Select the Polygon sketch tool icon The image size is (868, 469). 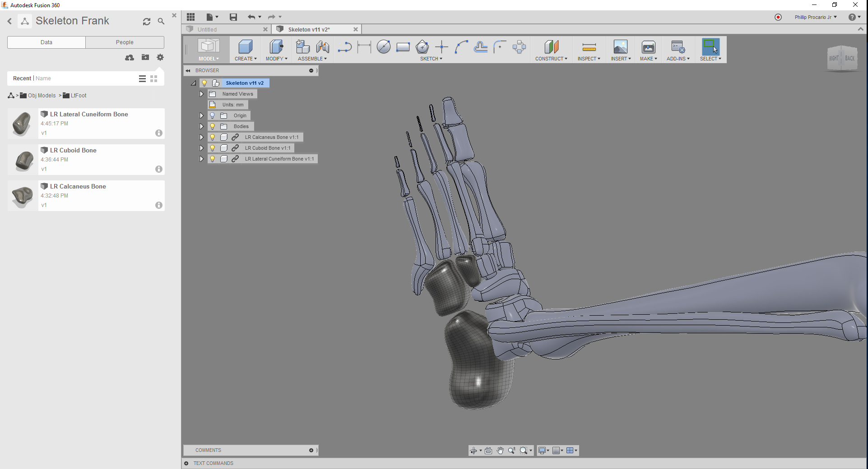point(422,47)
